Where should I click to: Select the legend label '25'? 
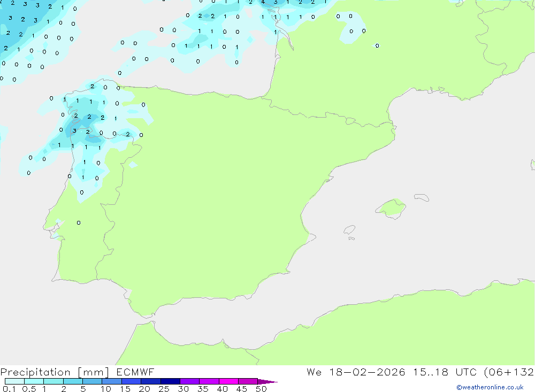click(x=164, y=389)
